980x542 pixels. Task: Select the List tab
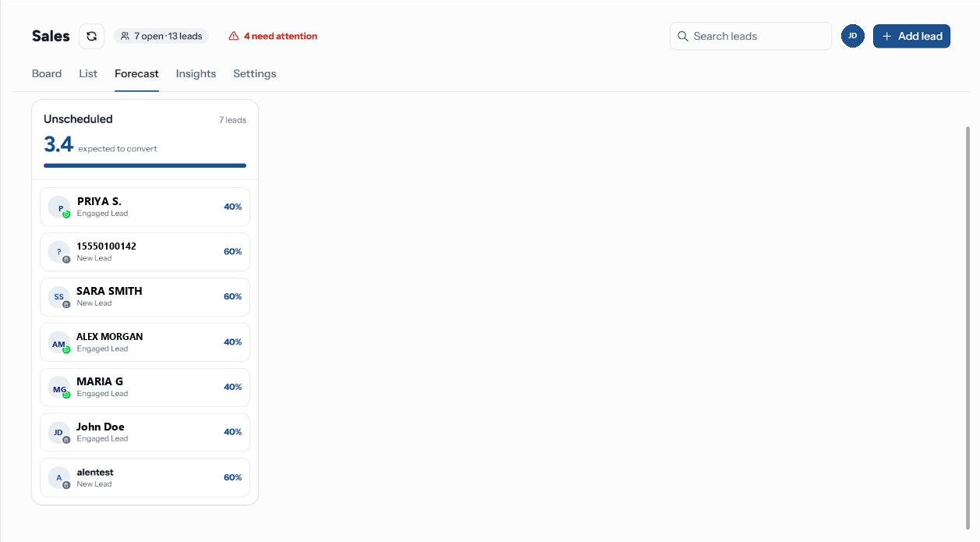click(x=88, y=73)
